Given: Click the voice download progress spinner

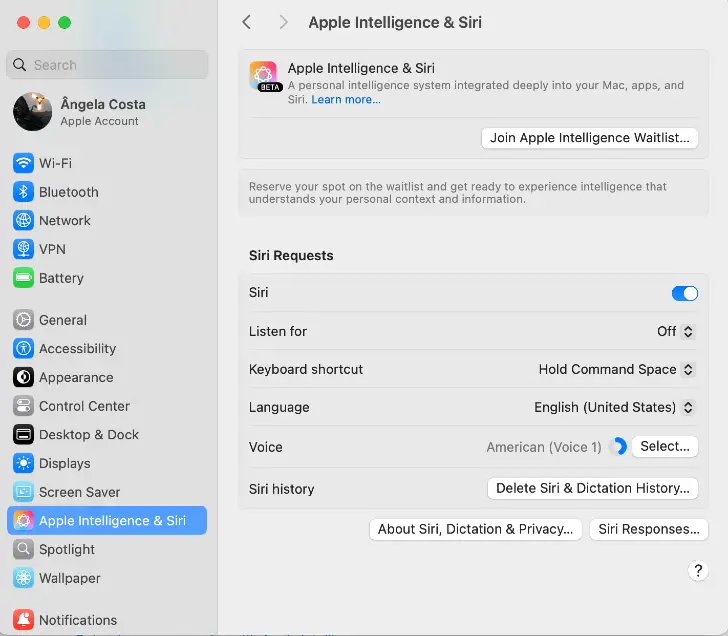Looking at the screenshot, I should point(618,447).
